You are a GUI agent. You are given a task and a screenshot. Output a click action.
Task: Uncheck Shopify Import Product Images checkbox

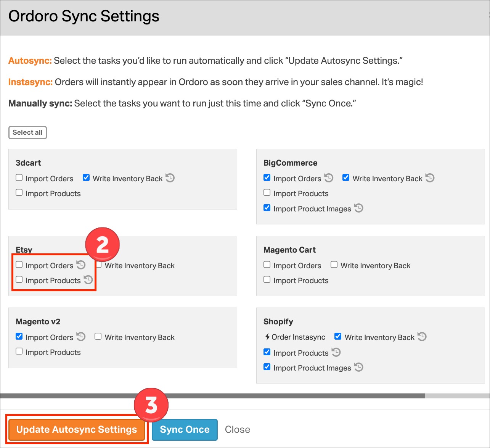point(267,367)
